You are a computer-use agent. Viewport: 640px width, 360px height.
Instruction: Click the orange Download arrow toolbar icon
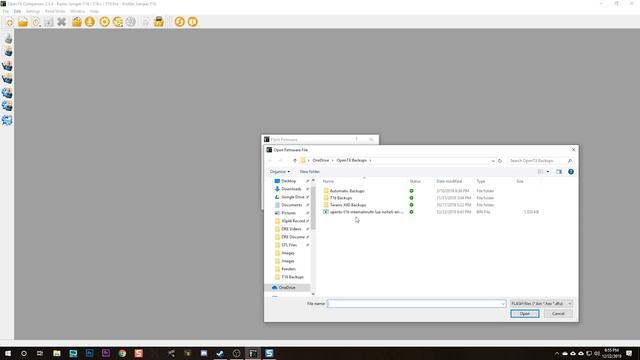pyautogui.click(x=90, y=22)
